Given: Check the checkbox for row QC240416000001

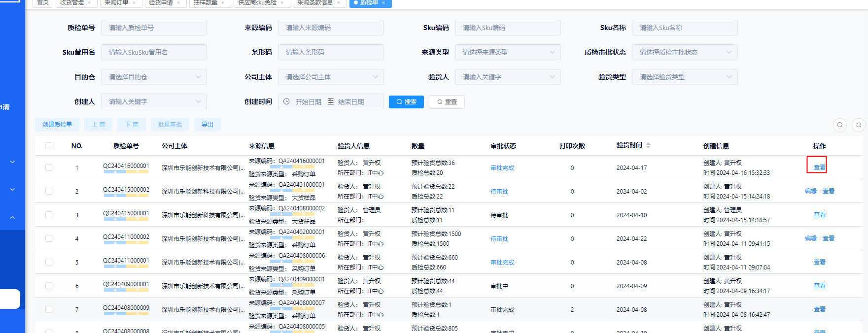Looking at the screenshot, I should [x=49, y=167].
